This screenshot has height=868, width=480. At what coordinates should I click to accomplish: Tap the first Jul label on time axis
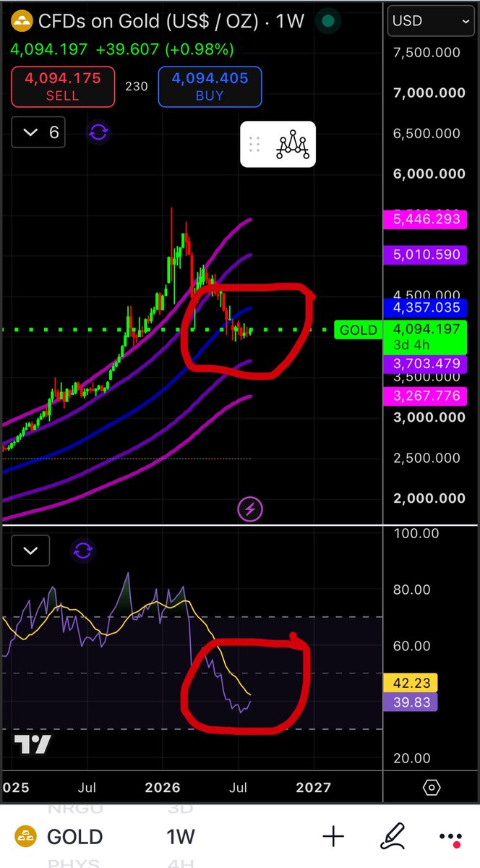[87, 787]
